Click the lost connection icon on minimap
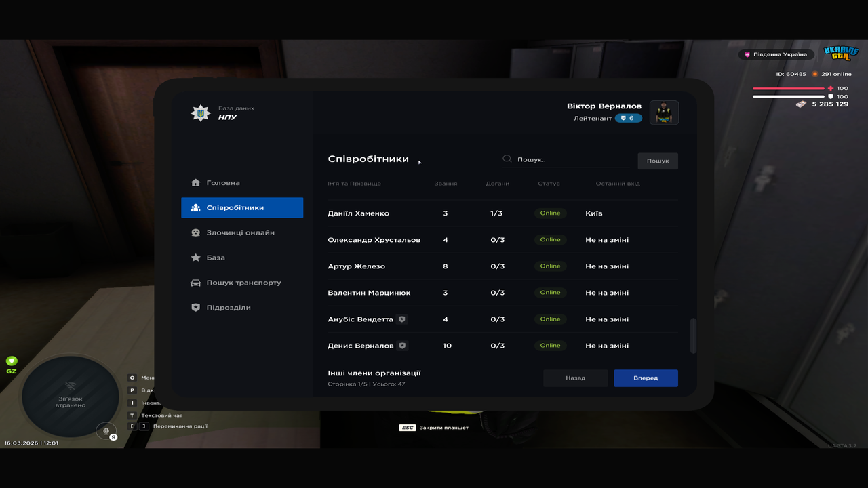Image resolution: width=868 pixels, height=488 pixels. tap(71, 386)
